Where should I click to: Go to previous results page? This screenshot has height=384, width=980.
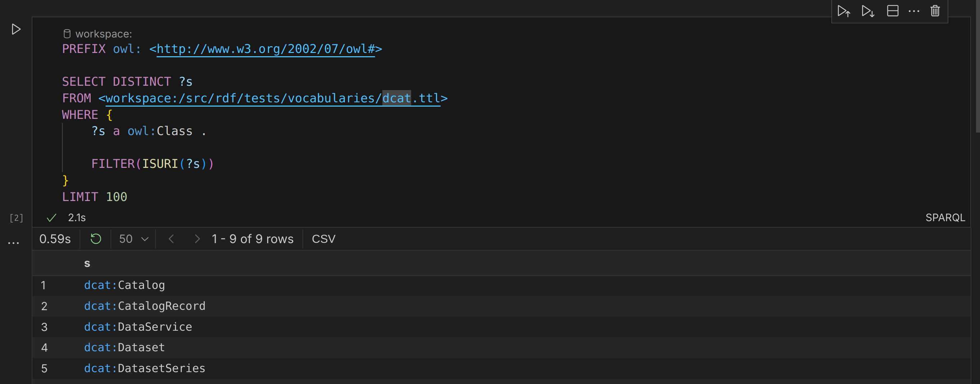pos(171,239)
